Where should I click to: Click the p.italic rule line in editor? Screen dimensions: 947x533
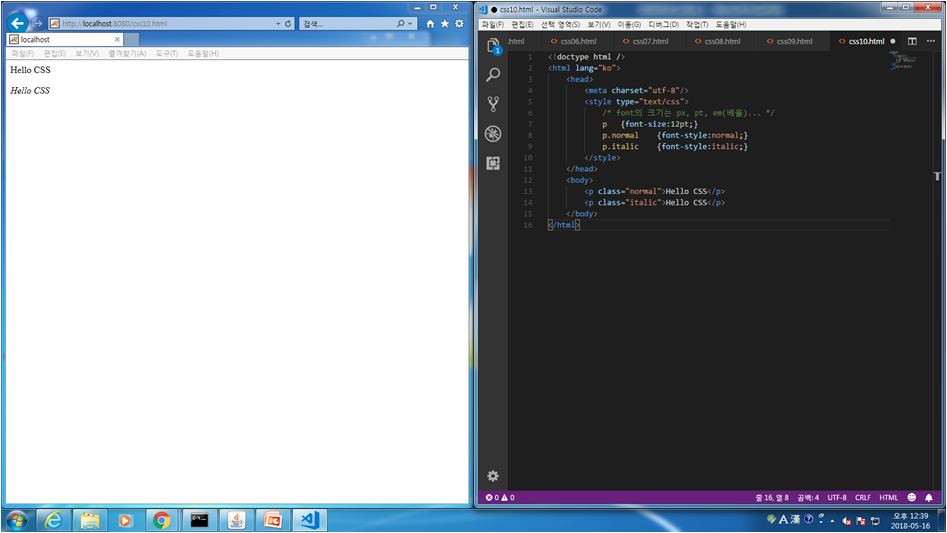tap(675, 146)
